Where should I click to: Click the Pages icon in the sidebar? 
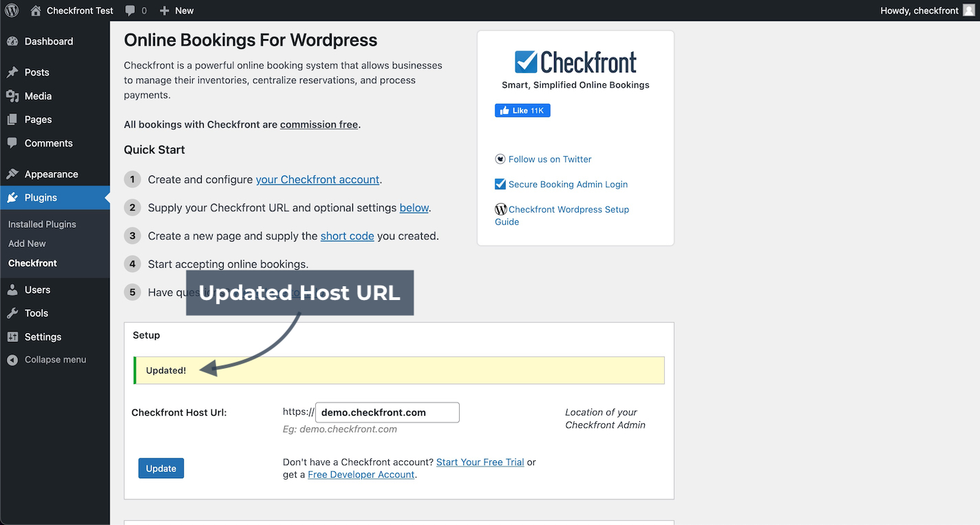point(12,120)
